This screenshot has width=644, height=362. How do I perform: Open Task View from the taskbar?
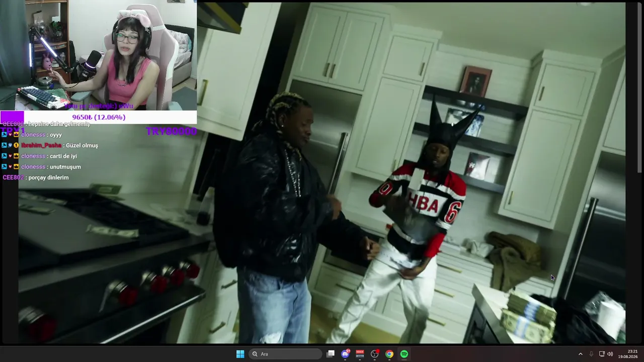point(331,354)
